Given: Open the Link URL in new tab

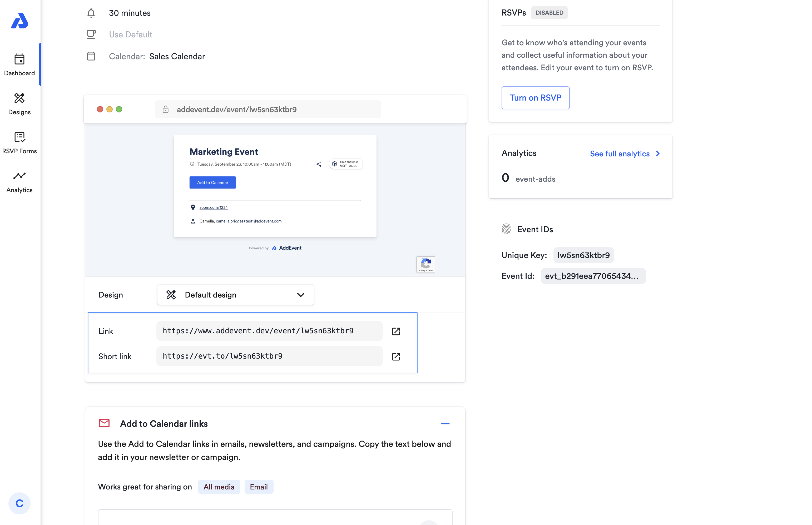Looking at the screenshot, I should pos(395,331).
